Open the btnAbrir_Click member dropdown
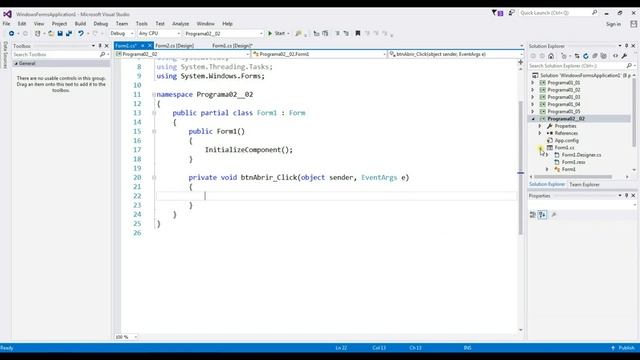Image resolution: width=640 pixels, height=360 pixels. tap(455, 54)
